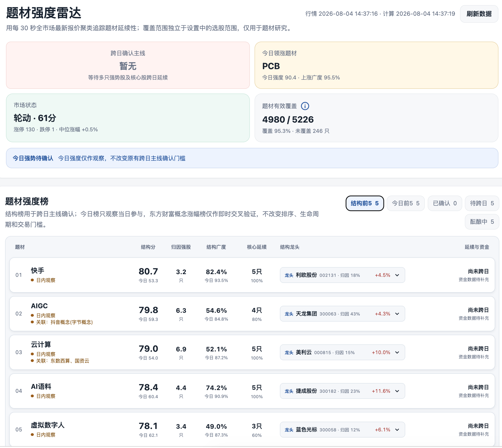Click the 题材强度榜 section heading
This screenshot has width=502, height=448.
pos(27,201)
